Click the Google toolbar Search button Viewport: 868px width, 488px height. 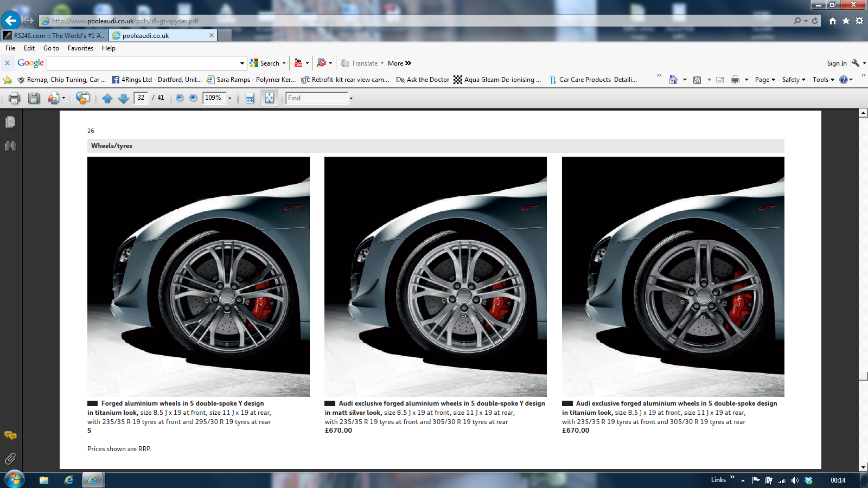(x=267, y=63)
